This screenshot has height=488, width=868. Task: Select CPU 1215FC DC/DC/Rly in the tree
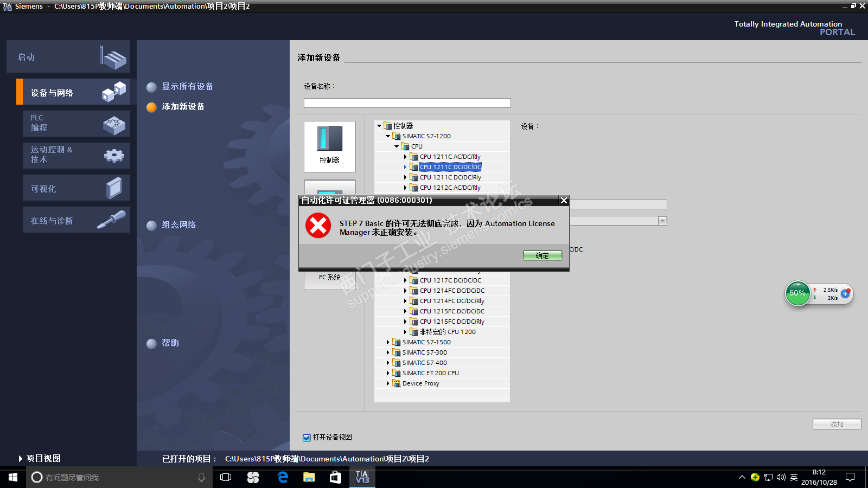452,322
